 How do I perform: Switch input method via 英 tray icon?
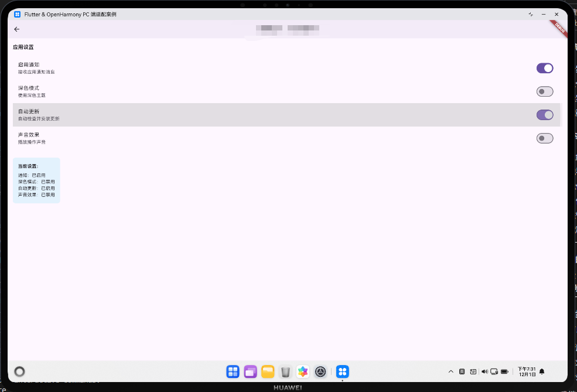(x=462, y=371)
